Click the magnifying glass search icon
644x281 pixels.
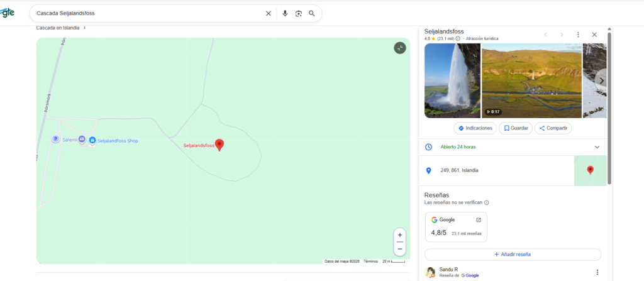coord(312,13)
